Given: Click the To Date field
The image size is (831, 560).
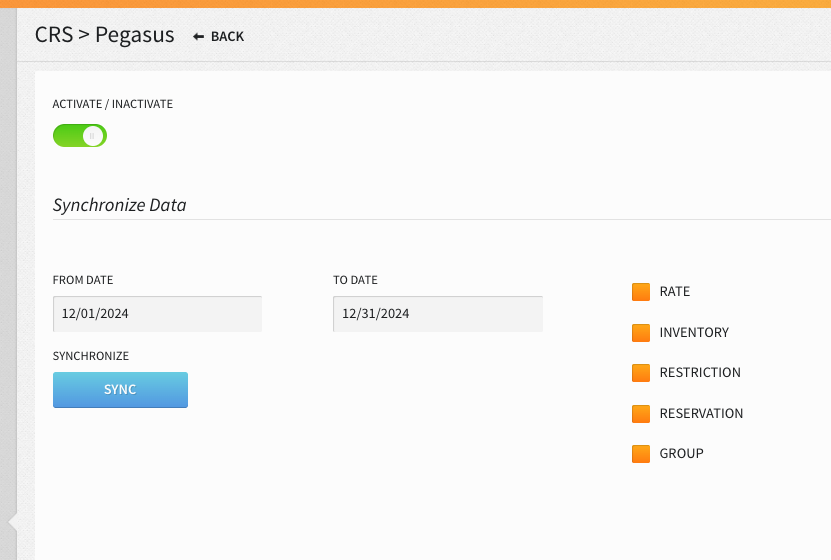Looking at the screenshot, I should pos(438,314).
